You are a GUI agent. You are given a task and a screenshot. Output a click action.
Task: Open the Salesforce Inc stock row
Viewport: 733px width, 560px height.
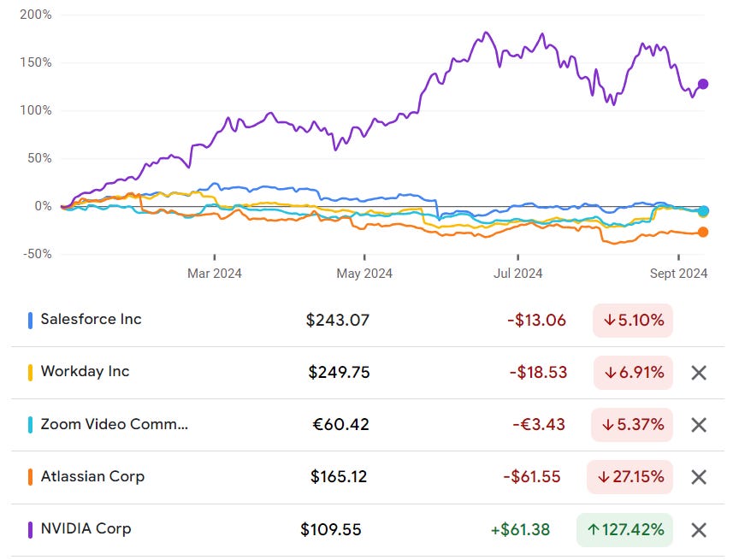point(368,321)
